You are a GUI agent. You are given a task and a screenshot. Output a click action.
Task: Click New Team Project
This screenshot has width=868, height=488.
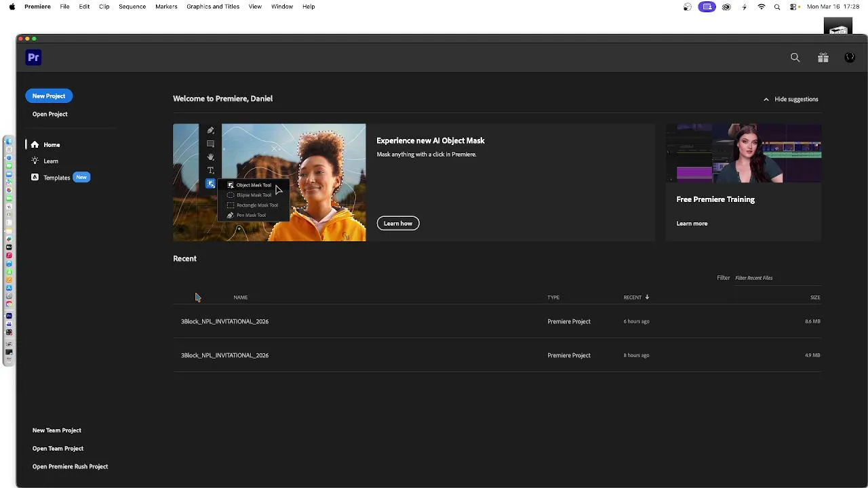pyautogui.click(x=56, y=430)
